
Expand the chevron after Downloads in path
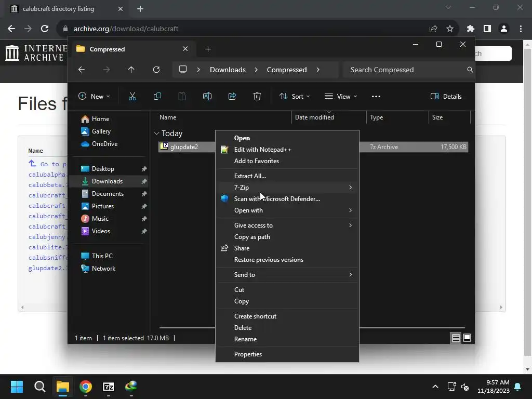click(256, 70)
